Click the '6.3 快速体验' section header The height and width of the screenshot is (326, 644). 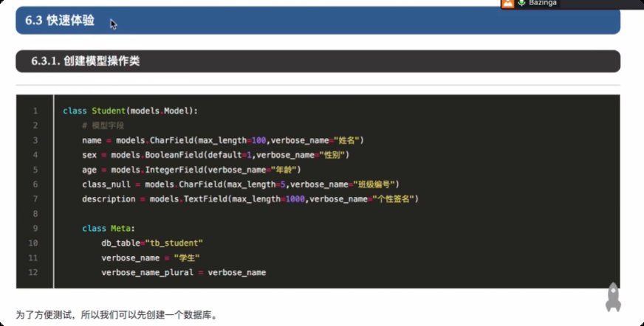click(318, 21)
